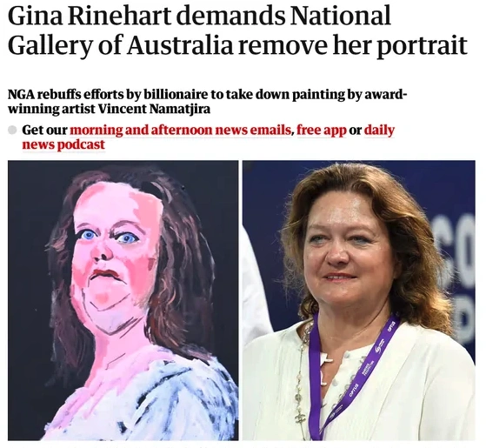Click the NGA rebuffs efforts subheading

(x=206, y=102)
